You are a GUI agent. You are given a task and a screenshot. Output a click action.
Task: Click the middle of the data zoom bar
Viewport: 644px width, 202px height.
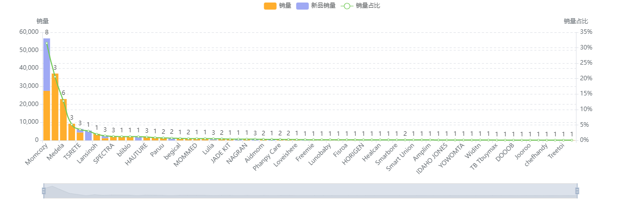[310, 190]
